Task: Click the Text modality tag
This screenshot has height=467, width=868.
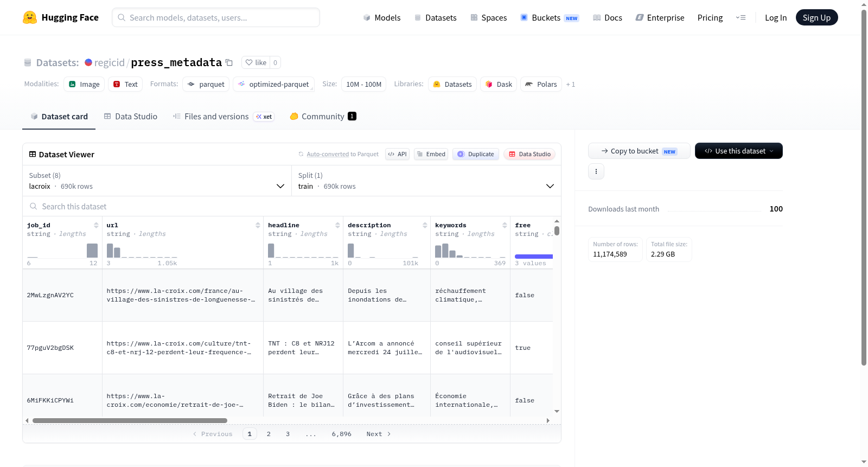Action: tap(125, 84)
